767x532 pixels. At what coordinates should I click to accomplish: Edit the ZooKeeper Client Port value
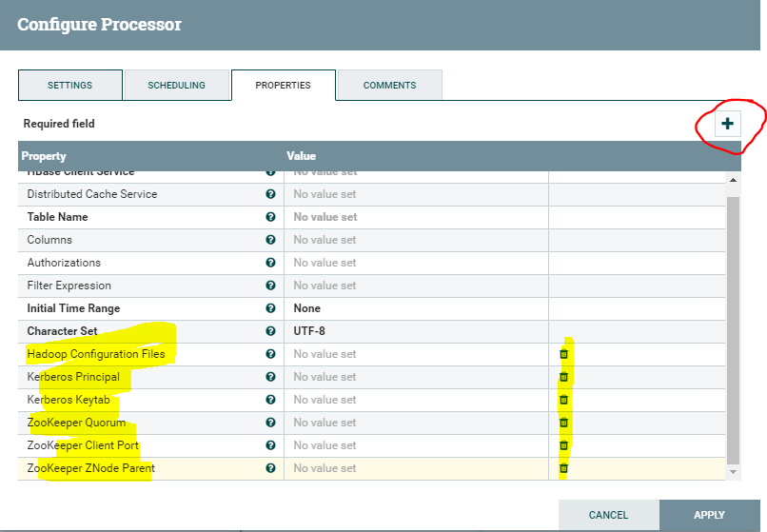pos(416,445)
